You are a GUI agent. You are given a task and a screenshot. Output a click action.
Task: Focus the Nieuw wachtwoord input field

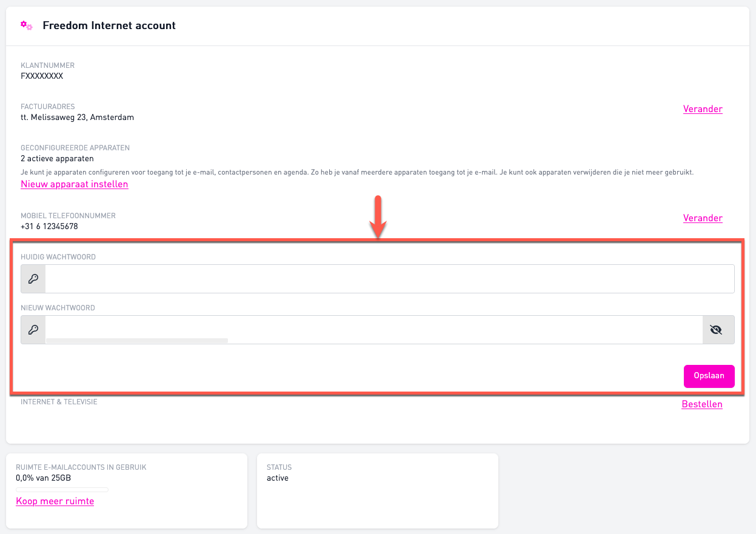point(373,329)
